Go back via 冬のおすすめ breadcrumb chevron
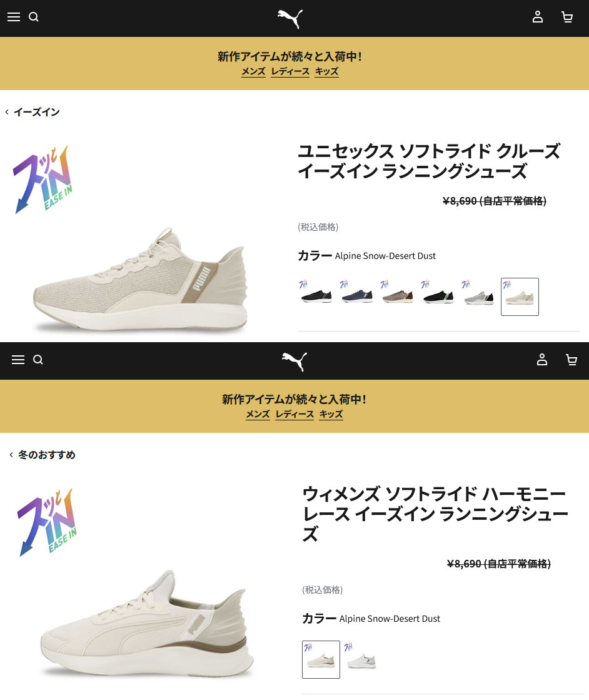This screenshot has width=589, height=700. (x=12, y=455)
